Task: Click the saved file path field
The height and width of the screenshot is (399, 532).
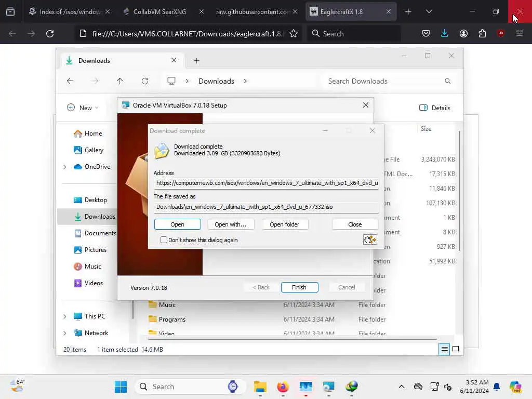Action: 267,207
